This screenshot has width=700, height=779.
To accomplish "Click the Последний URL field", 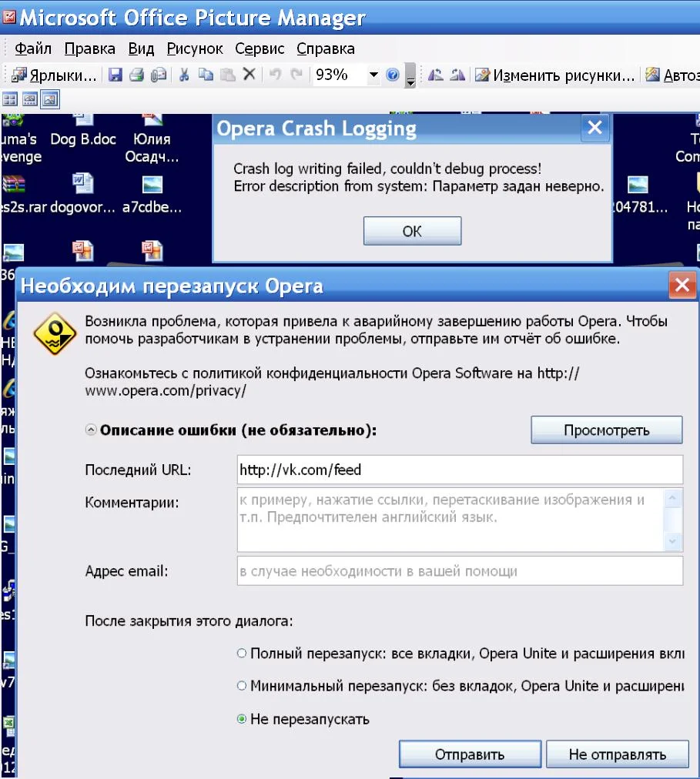I will (x=460, y=470).
